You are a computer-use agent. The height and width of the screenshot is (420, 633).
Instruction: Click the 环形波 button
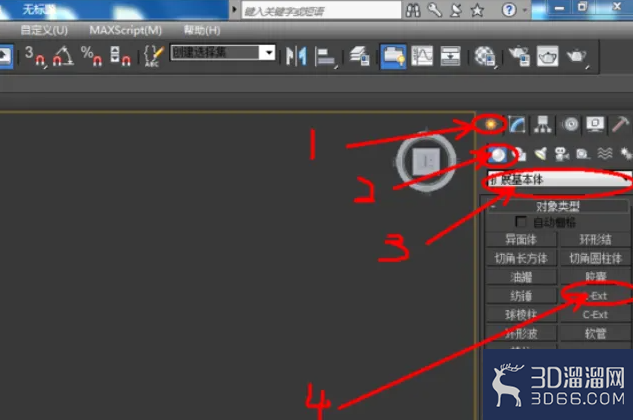click(x=521, y=334)
